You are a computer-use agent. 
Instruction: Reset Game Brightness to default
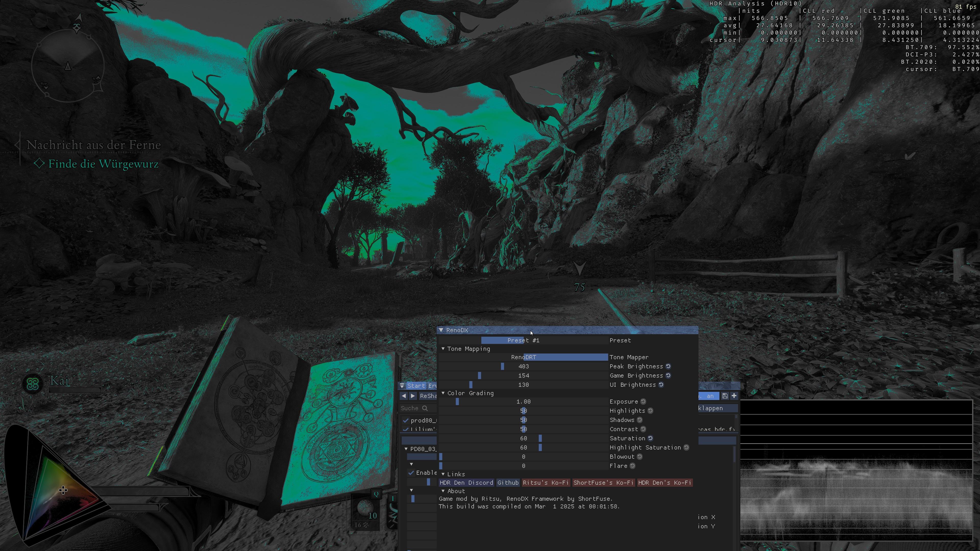(x=668, y=375)
